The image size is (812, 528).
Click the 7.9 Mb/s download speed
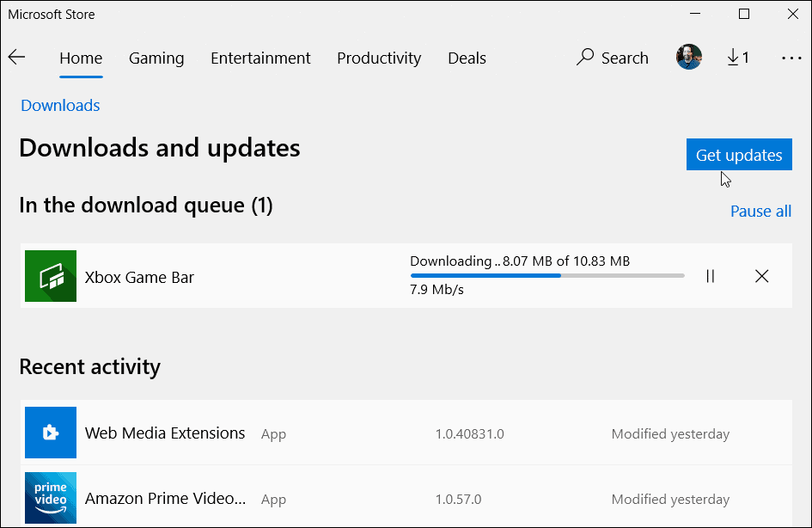click(437, 289)
